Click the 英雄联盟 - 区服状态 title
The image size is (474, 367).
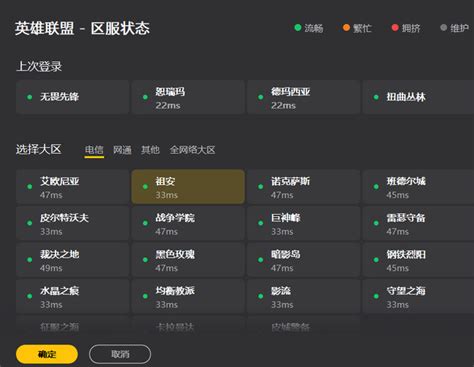coord(82,28)
